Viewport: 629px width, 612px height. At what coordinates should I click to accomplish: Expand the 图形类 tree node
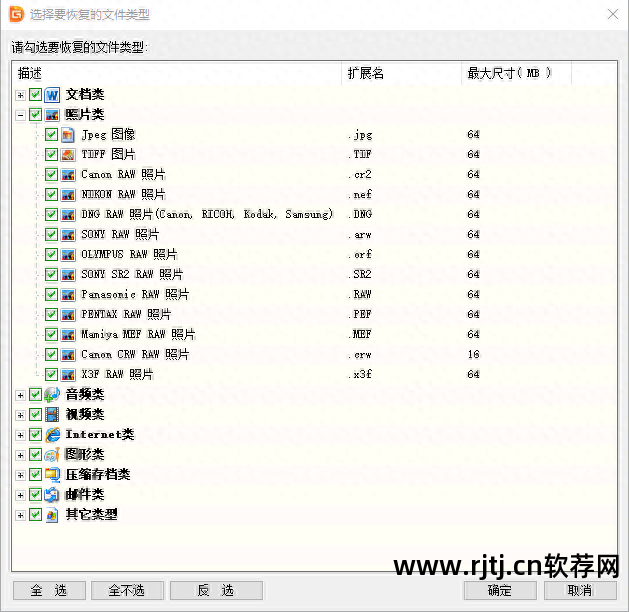point(20,456)
